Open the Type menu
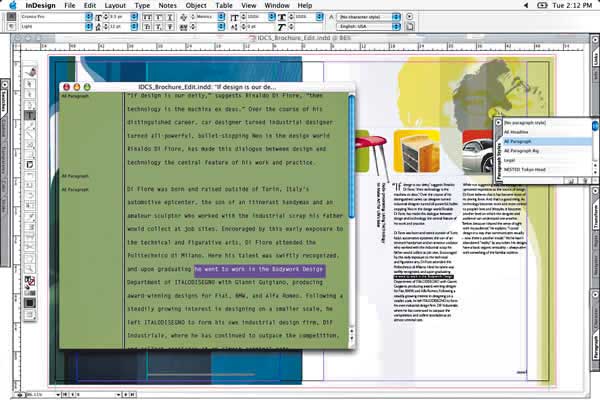600x400 pixels. (x=142, y=5)
